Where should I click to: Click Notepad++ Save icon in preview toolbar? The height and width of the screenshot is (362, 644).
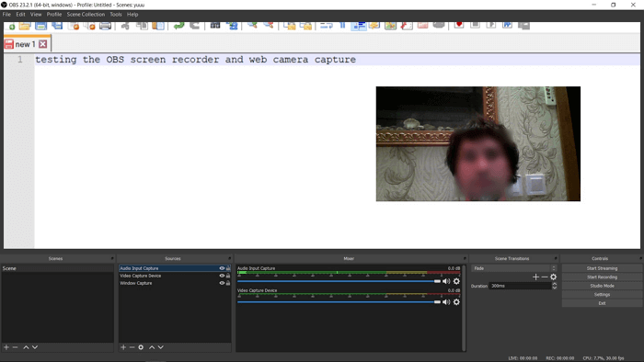[40, 26]
